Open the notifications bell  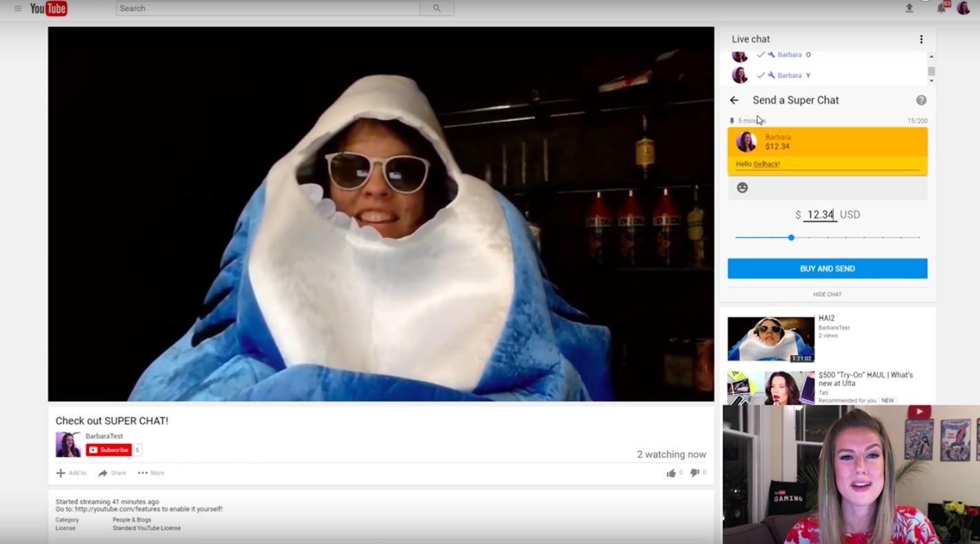pos(941,8)
